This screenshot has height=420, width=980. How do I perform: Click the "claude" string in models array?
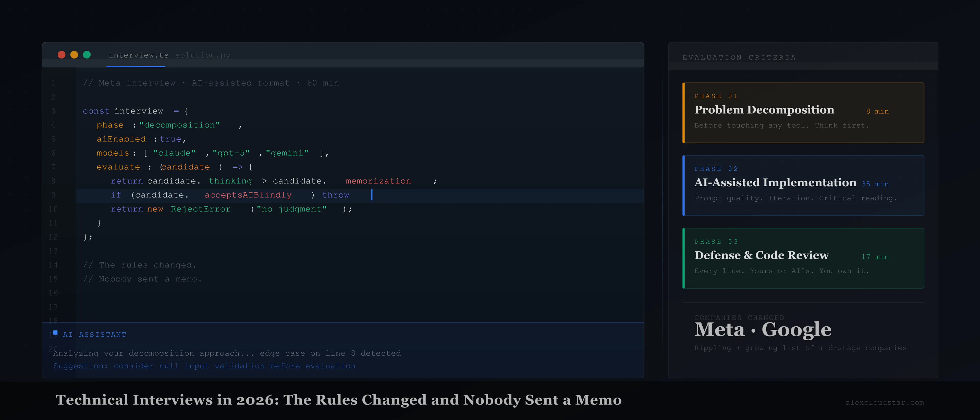(174, 153)
